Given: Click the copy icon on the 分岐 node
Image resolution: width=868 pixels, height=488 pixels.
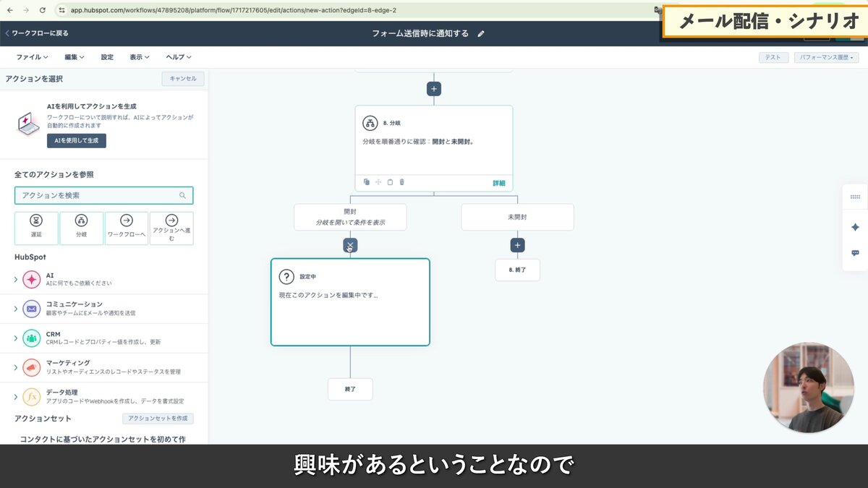Looking at the screenshot, I should pyautogui.click(x=367, y=181).
